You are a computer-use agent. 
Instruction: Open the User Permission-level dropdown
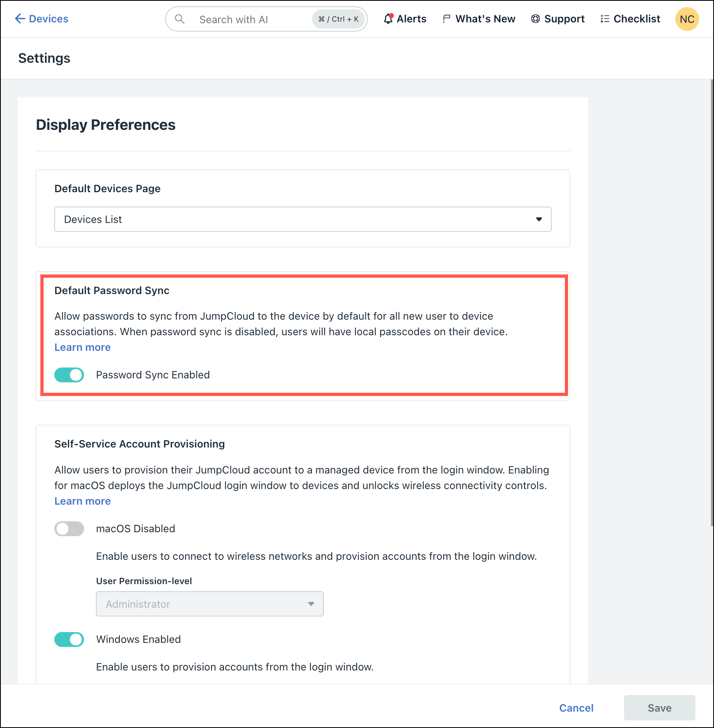click(x=209, y=604)
